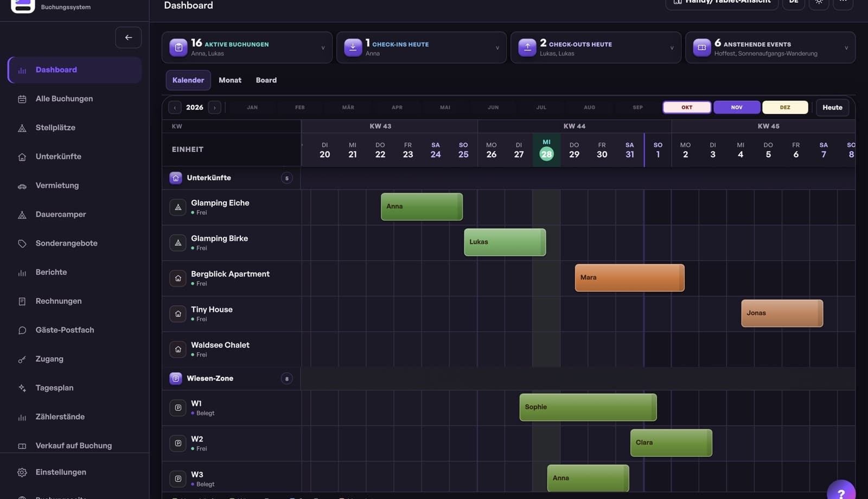Viewport: 868px width, 499px height.
Task: Select the DEZ cream-colored month chip
Action: (785, 107)
